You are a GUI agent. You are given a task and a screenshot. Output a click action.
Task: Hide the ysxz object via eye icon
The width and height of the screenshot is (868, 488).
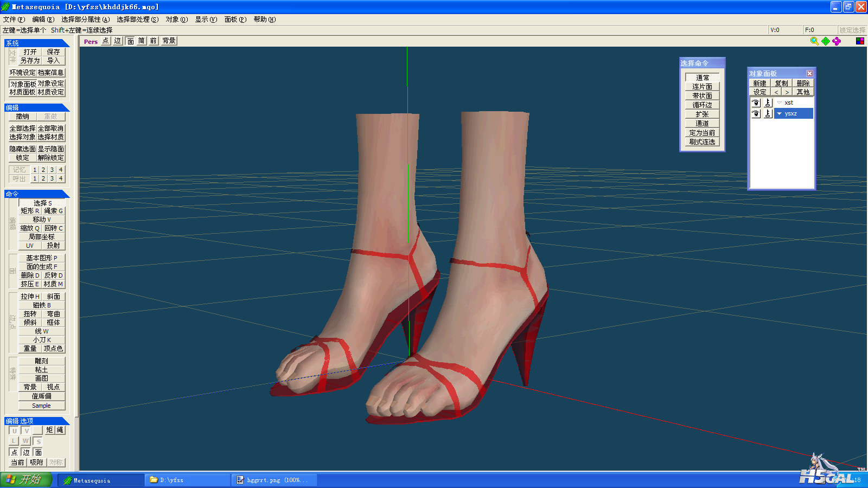click(756, 113)
